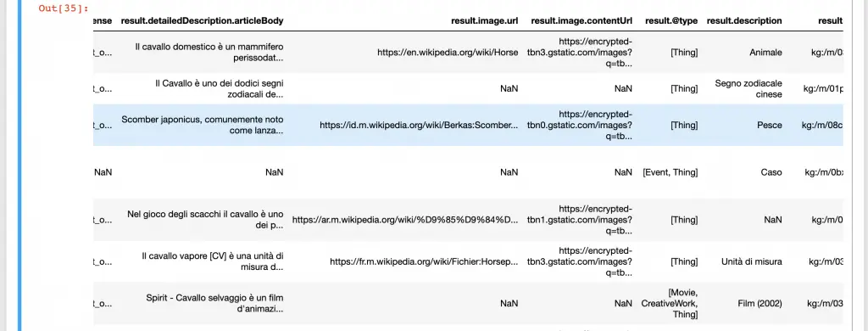
Task: Click the [Movie, CreativeWork, Thing] cell
Action: pyautogui.click(x=670, y=303)
